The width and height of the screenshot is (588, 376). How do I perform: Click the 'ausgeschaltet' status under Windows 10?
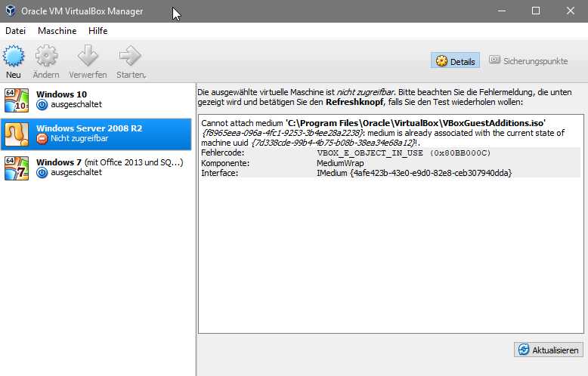coord(76,104)
